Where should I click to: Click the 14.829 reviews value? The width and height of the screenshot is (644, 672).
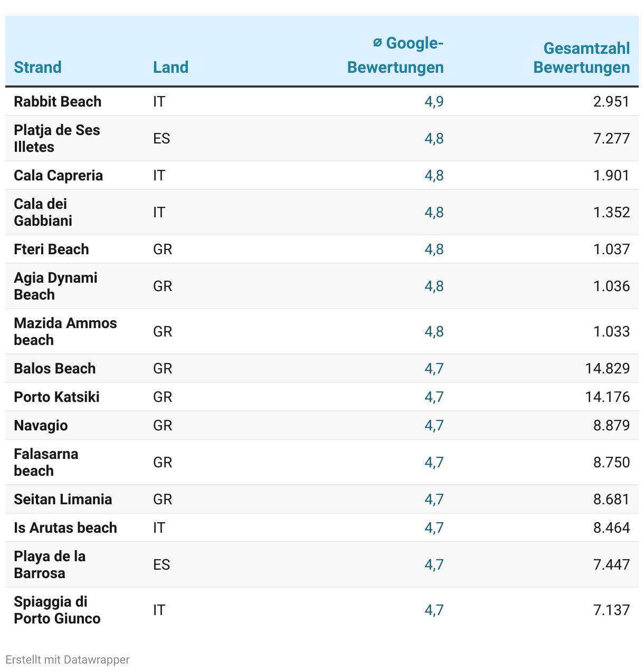pos(607,369)
